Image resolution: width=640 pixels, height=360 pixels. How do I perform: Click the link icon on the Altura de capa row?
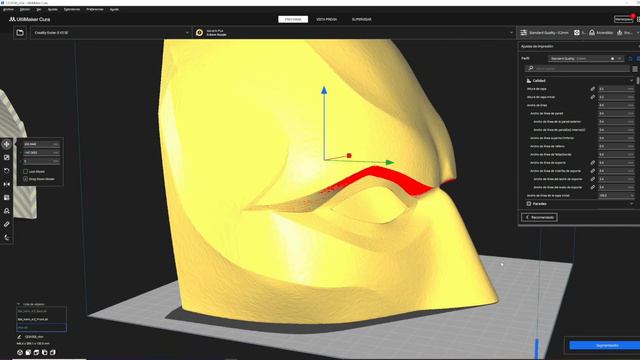593,89
